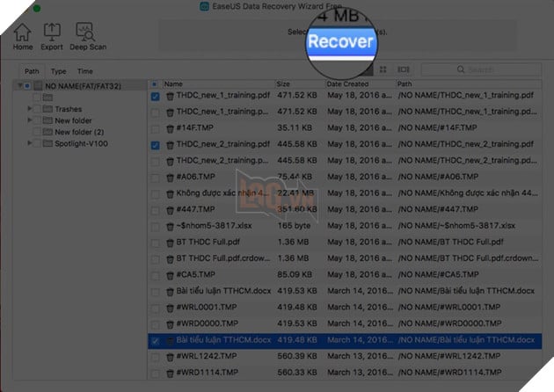Click path /NO NAME/#447.TMP

tap(438, 209)
